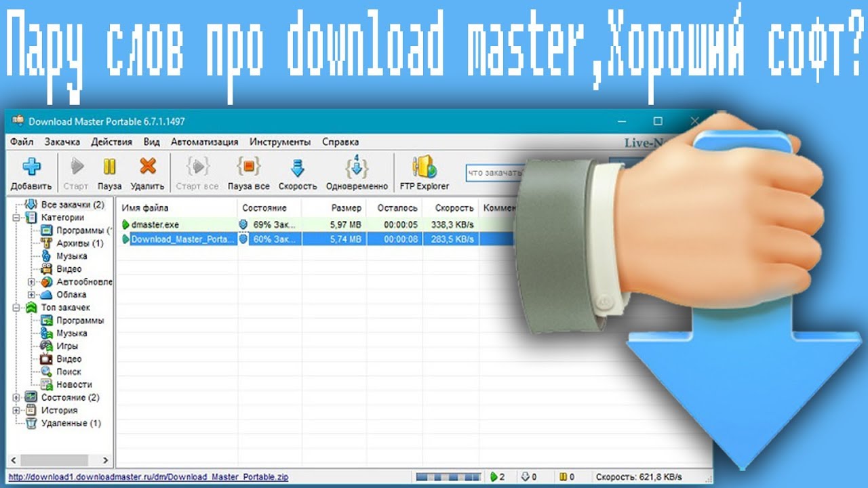Expand the История tree node
This screenshot has width=868, height=488.
16,411
